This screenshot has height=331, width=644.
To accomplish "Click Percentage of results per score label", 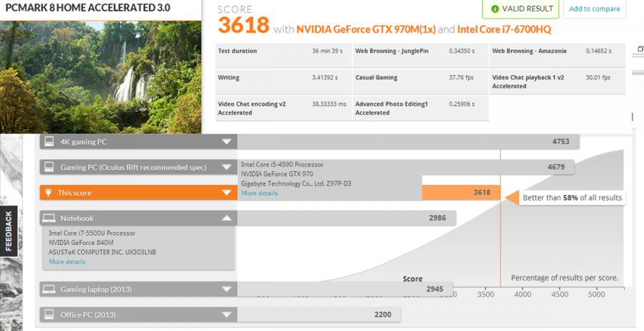I will 565,278.
